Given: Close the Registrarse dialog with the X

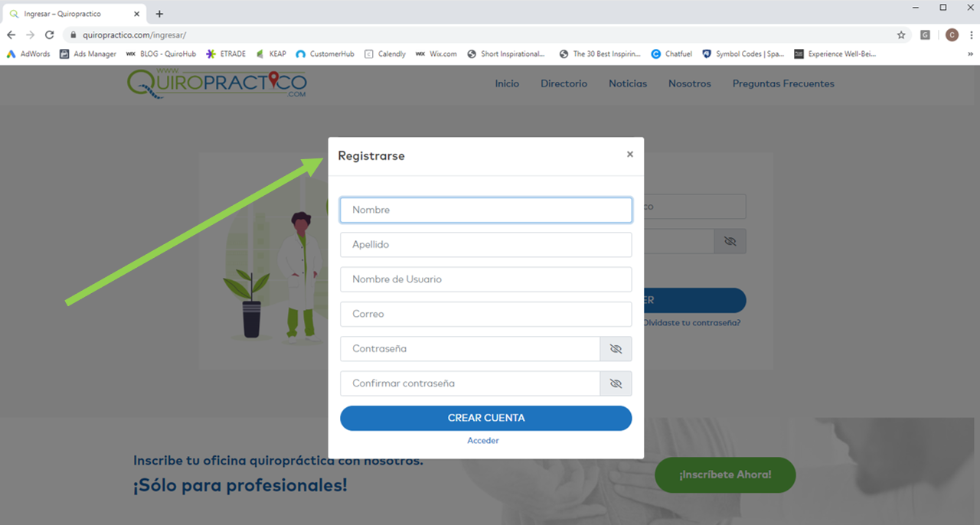Looking at the screenshot, I should coord(630,155).
